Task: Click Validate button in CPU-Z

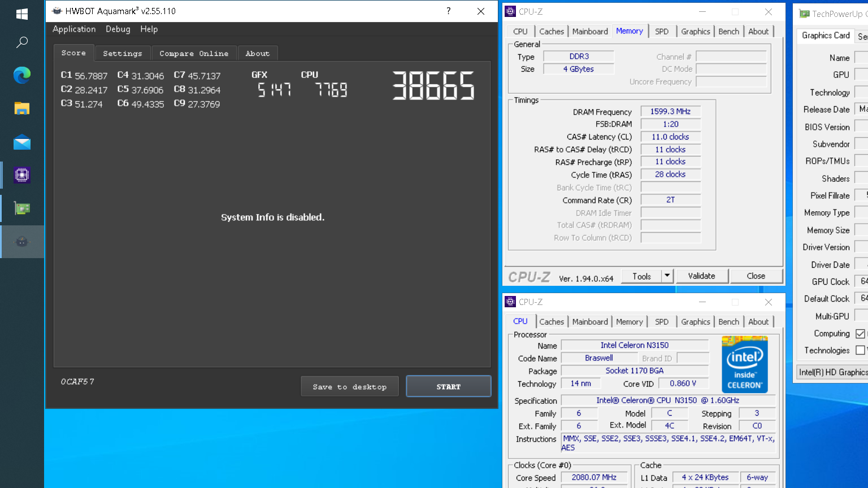Action: click(702, 276)
